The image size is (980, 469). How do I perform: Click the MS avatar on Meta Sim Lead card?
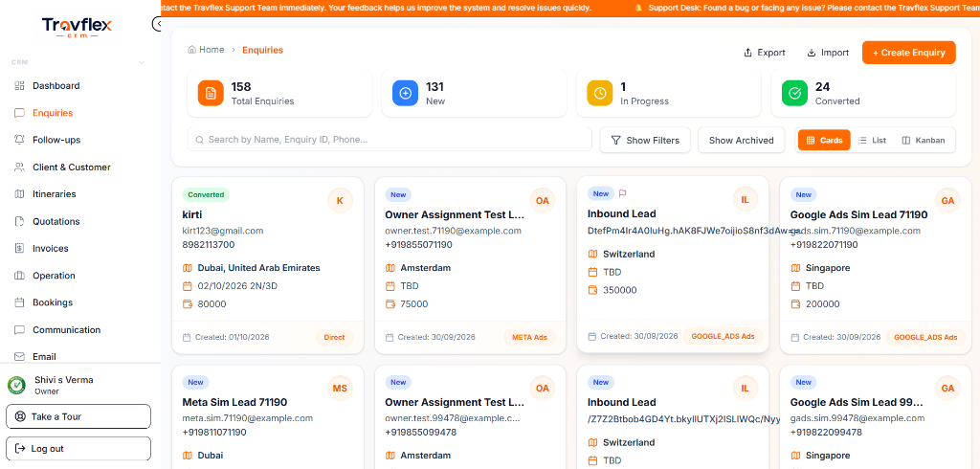coord(340,389)
